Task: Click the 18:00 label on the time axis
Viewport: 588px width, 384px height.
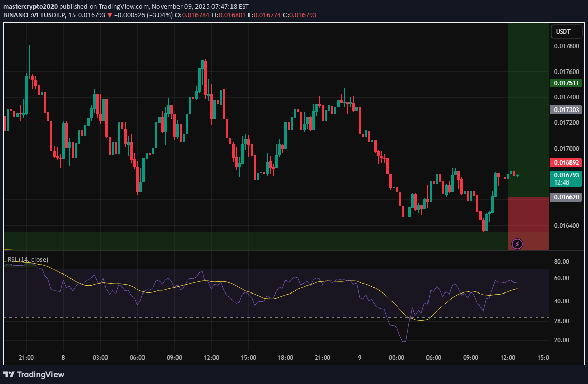Action: (286, 358)
